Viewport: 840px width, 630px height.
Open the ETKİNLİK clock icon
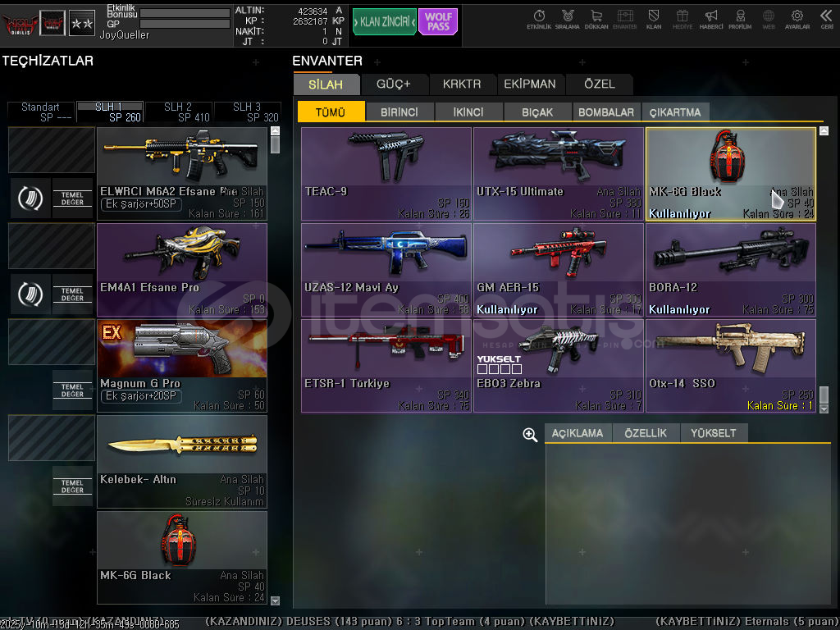[x=539, y=20]
